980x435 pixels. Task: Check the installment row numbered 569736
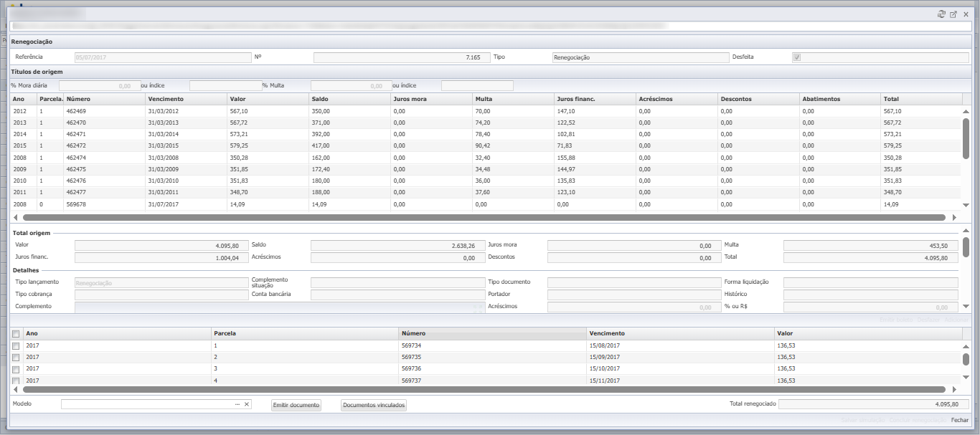tap(16, 369)
